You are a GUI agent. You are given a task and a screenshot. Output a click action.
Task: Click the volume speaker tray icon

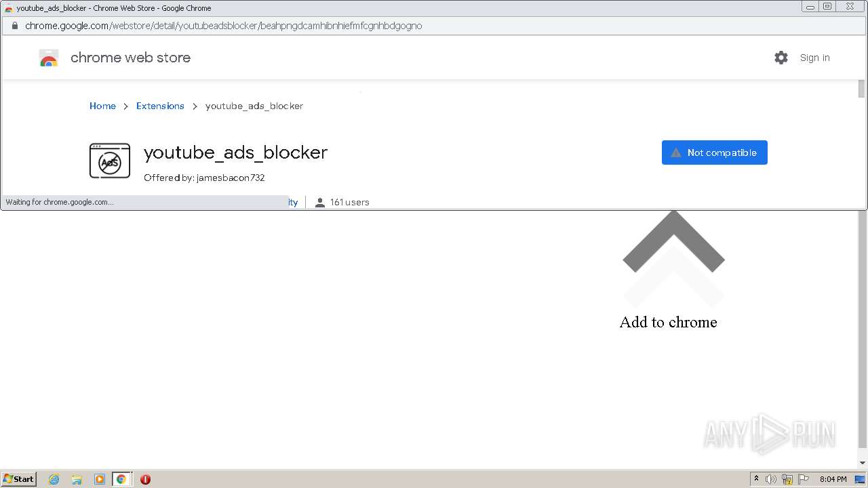tap(771, 479)
